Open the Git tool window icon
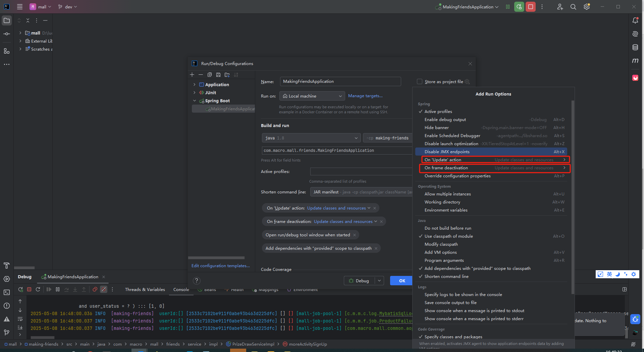The width and height of the screenshot is (644, 352). click(7, 333)
